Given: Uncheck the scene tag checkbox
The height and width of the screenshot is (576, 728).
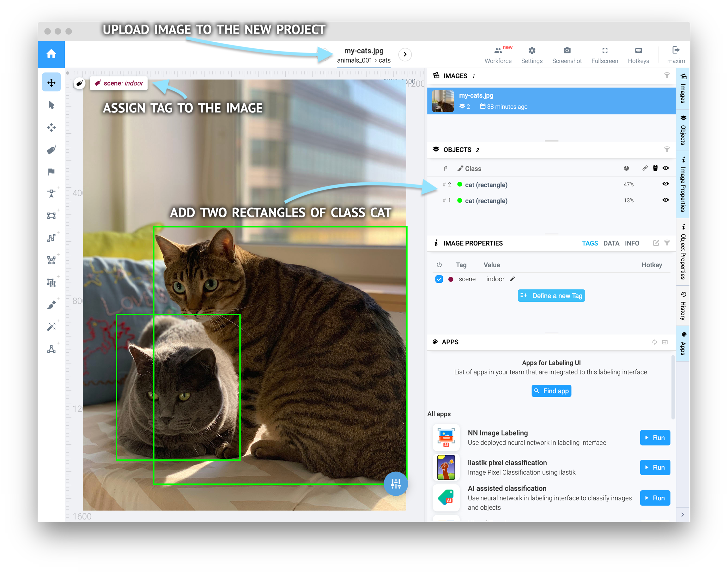Looking at the screenshot, I should click(x=439, y=279).
